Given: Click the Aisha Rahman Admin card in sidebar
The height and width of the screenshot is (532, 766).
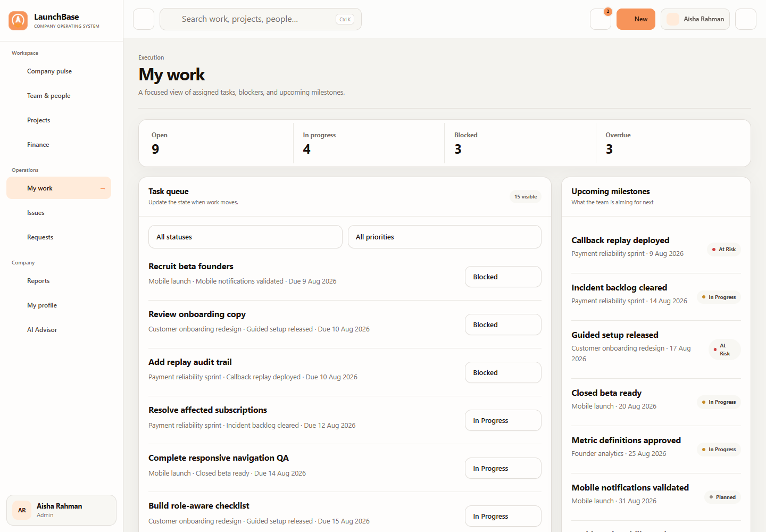Looking at the screenshot, I should pos(61,510).
